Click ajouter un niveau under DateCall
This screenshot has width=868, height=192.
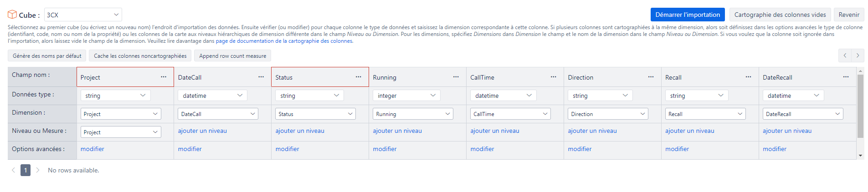(202, 131)
